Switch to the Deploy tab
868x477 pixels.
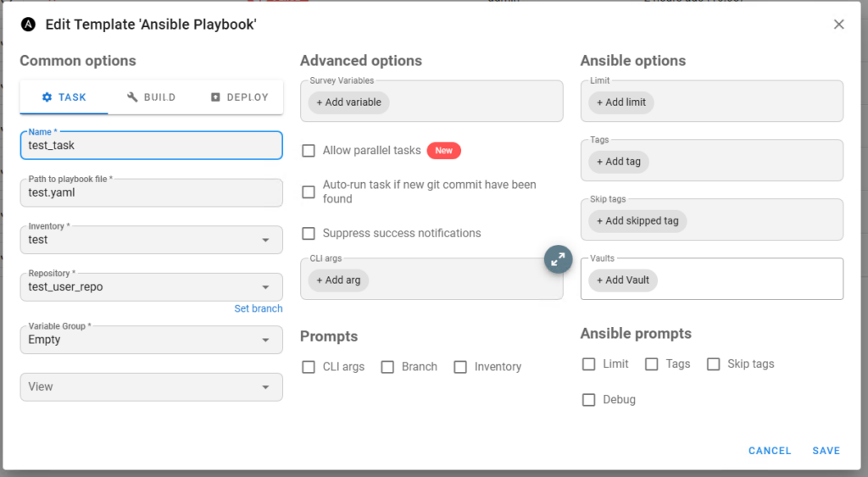[x=239, y=97]
